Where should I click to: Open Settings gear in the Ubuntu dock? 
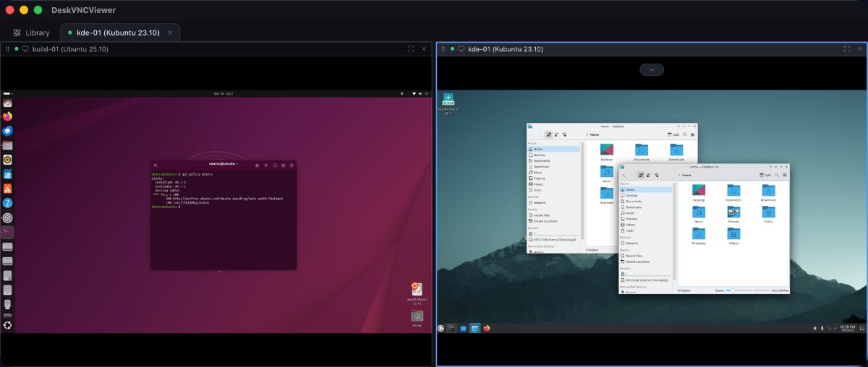[7, 218]
